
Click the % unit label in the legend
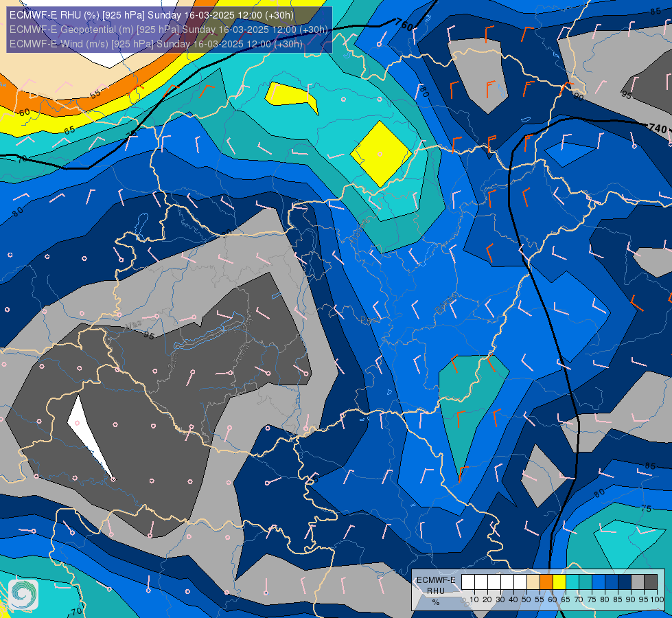pos(436,602)
